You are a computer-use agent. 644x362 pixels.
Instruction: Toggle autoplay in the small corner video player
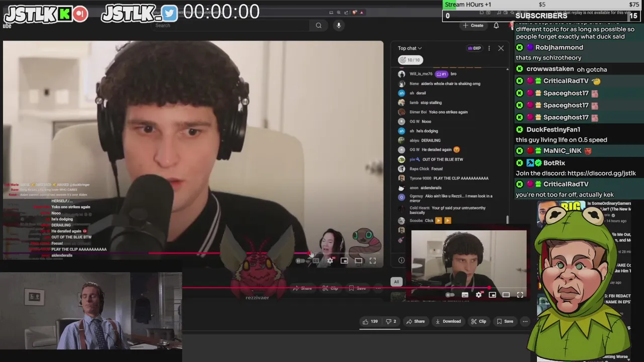click(450, 295)
